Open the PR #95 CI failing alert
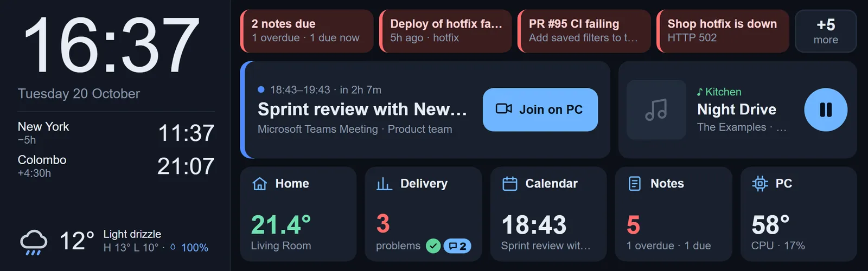 pyautogui.click(x=584, y=31)
